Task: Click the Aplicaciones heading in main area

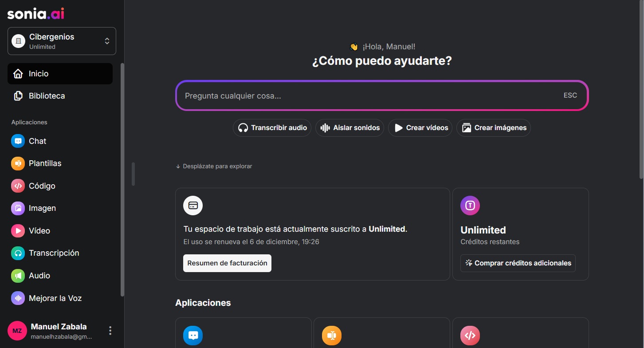Action: point(203,303)
